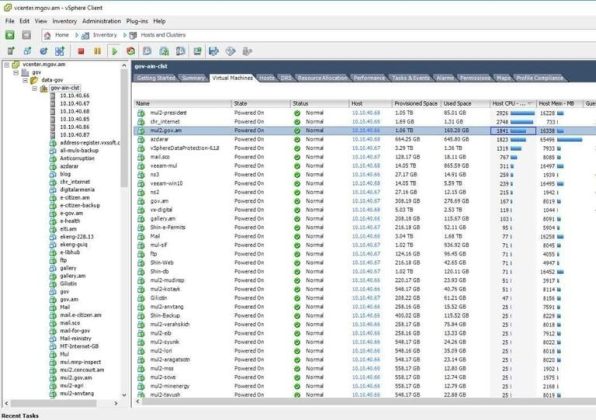Switch to the Performance tab
The width and height of the screenshot is (596, 420).
[x=369, y=78]
